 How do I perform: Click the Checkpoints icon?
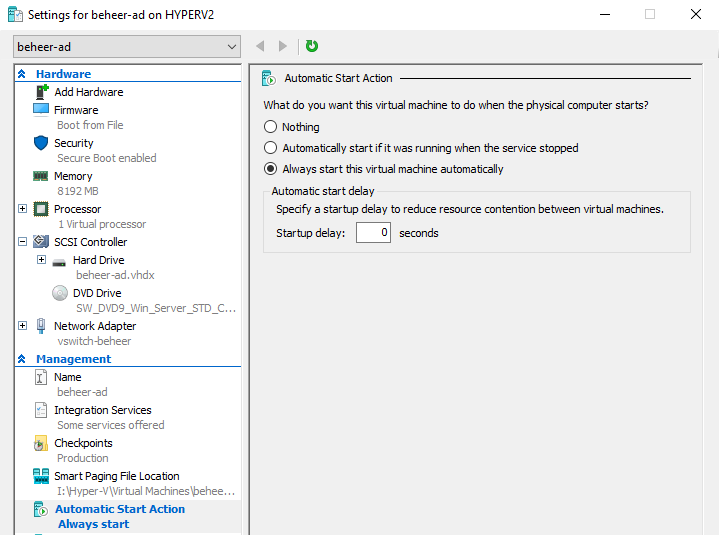point(41,443)
